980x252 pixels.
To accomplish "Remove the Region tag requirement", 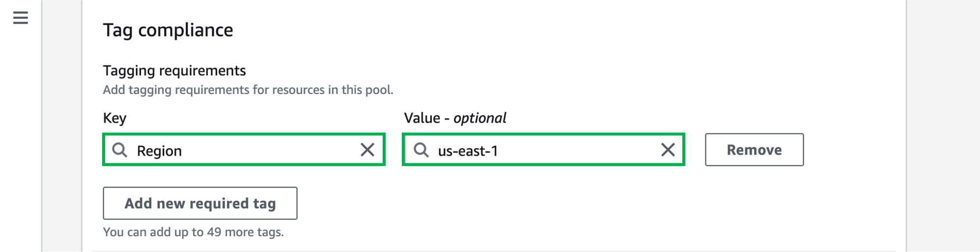I will point(754,150).
